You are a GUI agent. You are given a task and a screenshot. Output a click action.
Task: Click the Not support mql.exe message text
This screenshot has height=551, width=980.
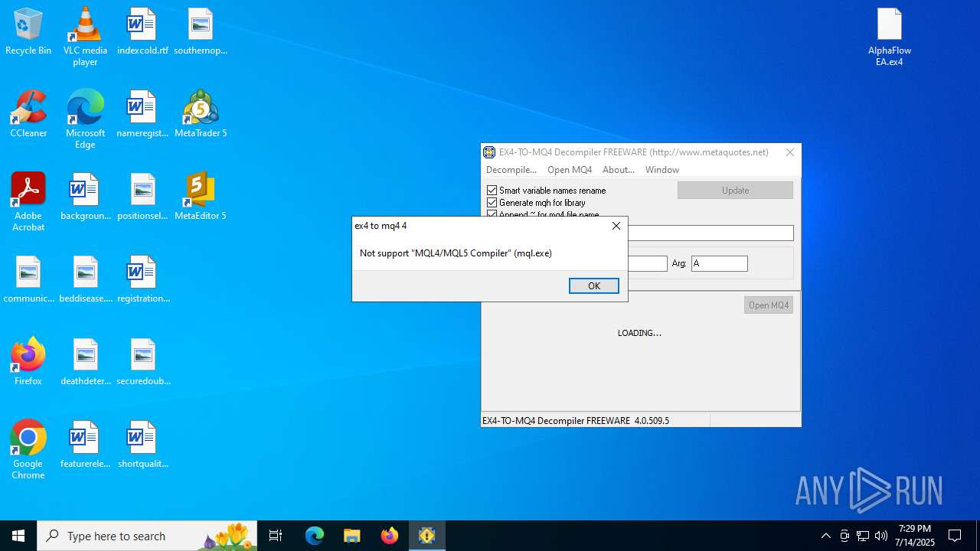point(456,253)
